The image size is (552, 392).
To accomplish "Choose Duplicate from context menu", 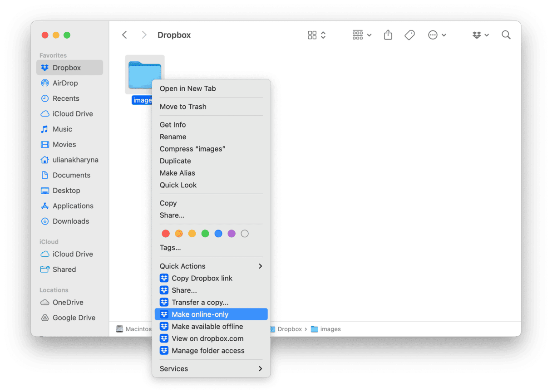I will coord(211,161).
